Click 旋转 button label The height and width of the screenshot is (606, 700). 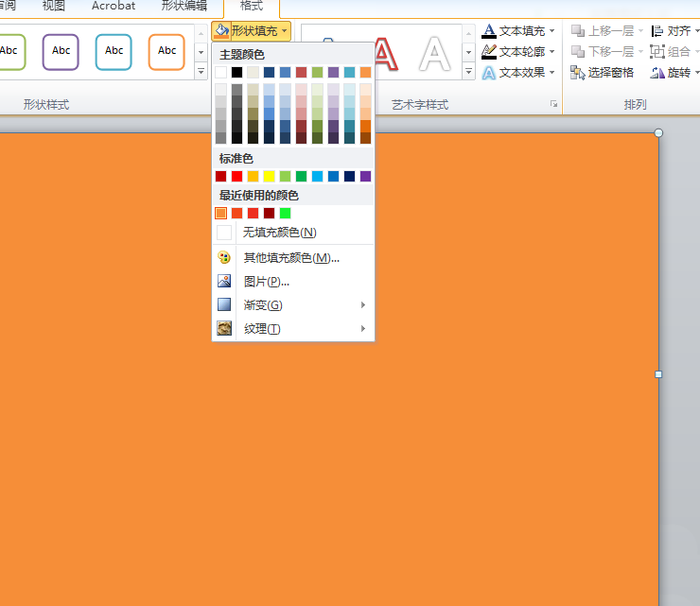coord(679,73)
